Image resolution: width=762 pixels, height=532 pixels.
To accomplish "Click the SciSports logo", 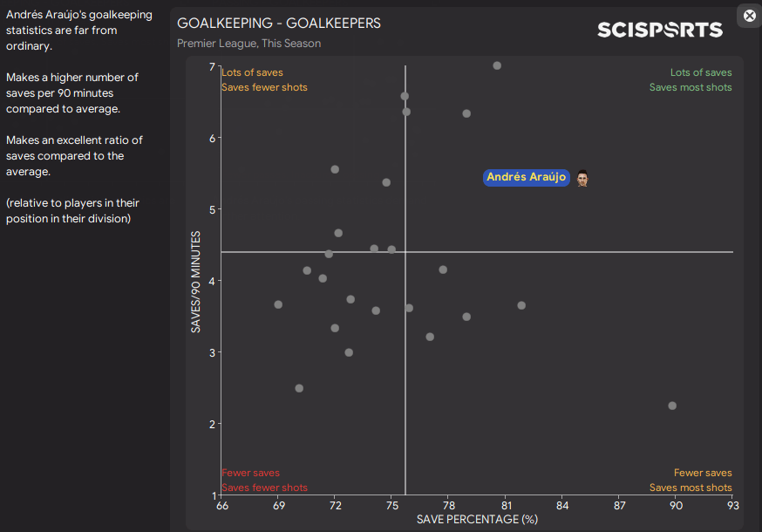I will tap(659, 30).
